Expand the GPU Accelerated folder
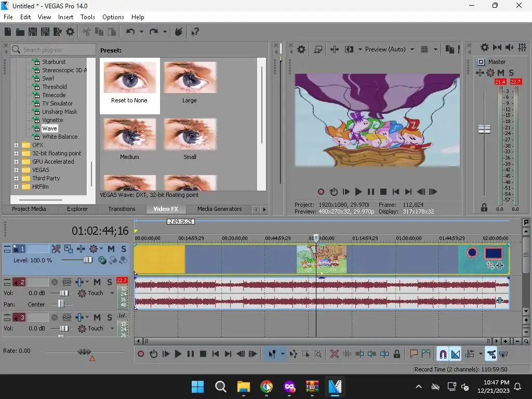The width and height of the screenshot is (532, 399). 16,162
